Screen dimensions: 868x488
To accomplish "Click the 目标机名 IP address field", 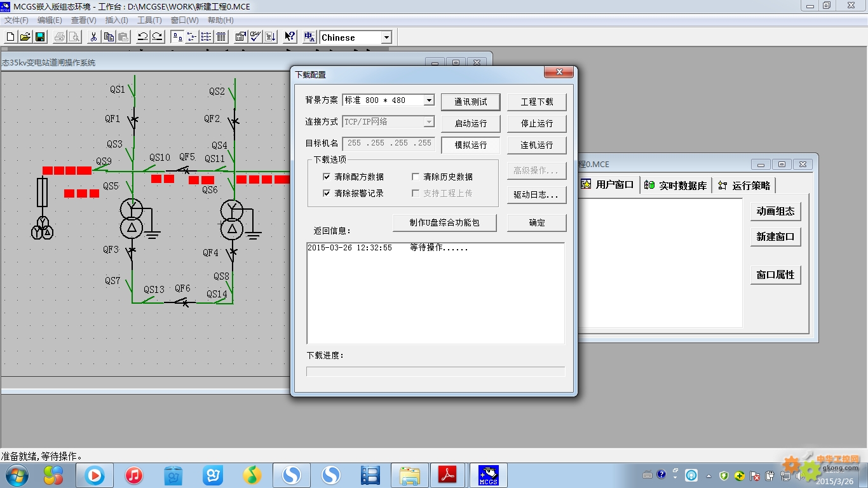I will [x=389, y=144].
